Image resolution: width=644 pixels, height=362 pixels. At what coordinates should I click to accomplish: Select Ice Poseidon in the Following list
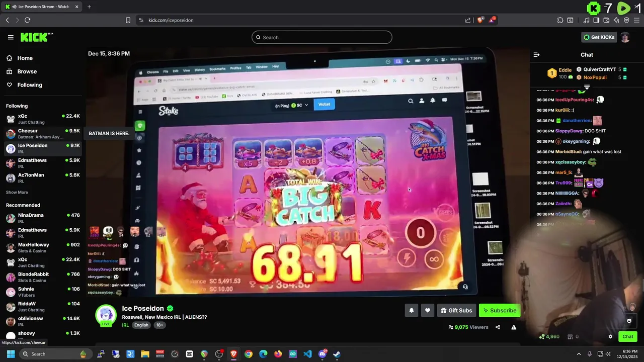click(42, 148)
